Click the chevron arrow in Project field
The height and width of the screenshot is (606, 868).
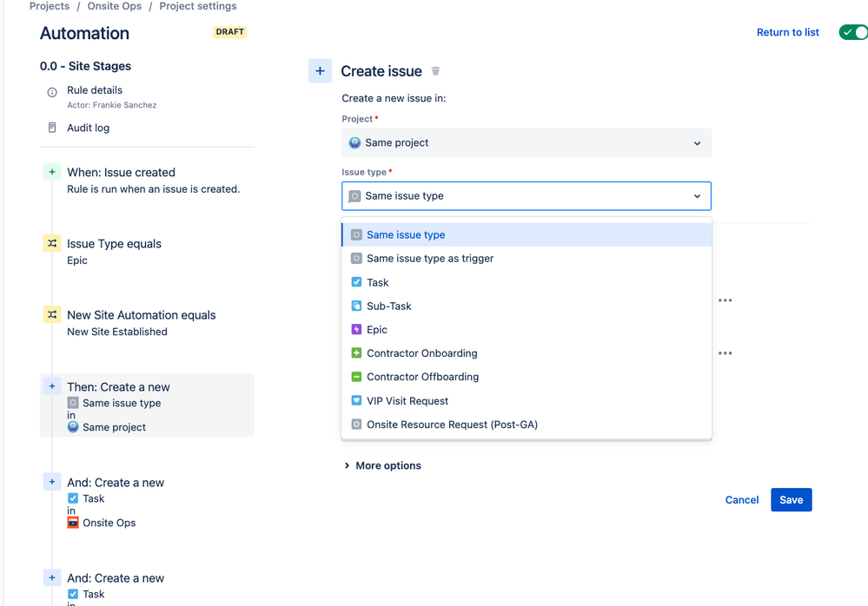coord(697,143)
